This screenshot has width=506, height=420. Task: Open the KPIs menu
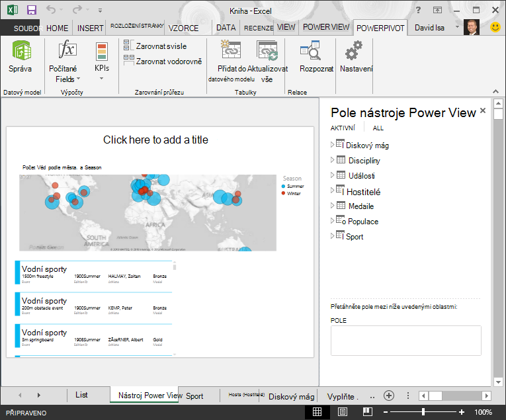pos(102,62)
